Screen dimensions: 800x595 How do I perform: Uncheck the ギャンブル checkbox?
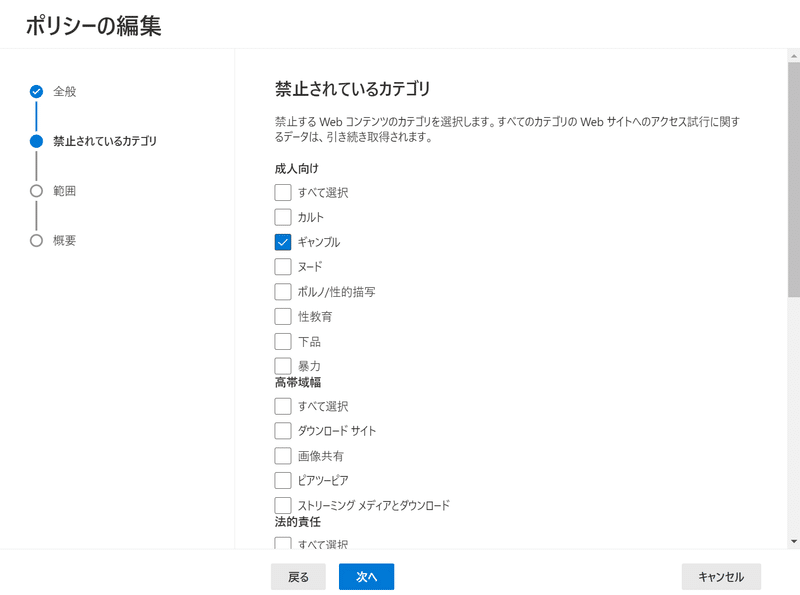[283, 242]
